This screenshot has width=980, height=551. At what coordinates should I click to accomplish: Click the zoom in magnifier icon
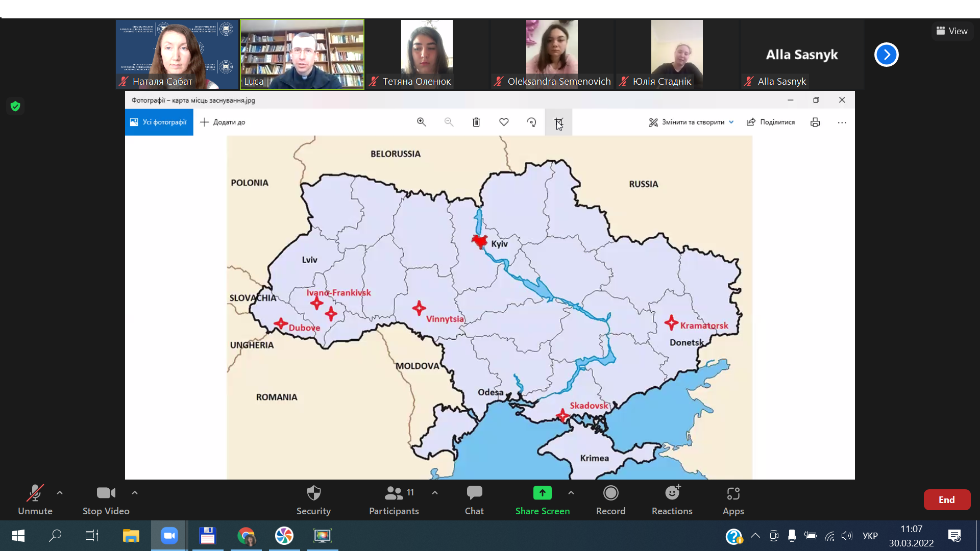pyautogui.click(x=421, y=122)
